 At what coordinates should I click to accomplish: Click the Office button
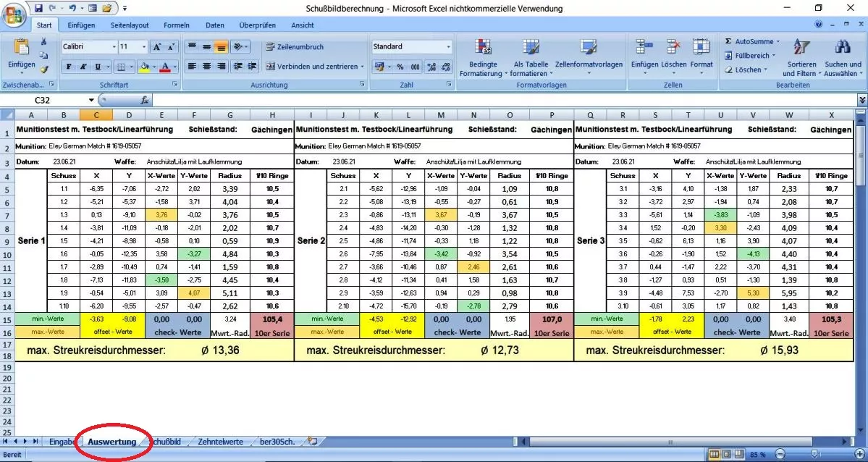(x=14, y=14)
